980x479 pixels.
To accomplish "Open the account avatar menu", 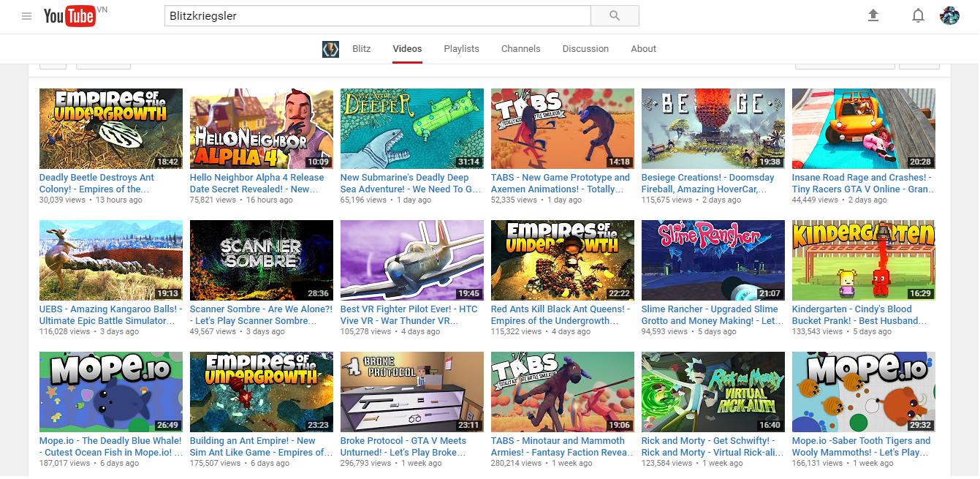I will (x=949, y=15).
